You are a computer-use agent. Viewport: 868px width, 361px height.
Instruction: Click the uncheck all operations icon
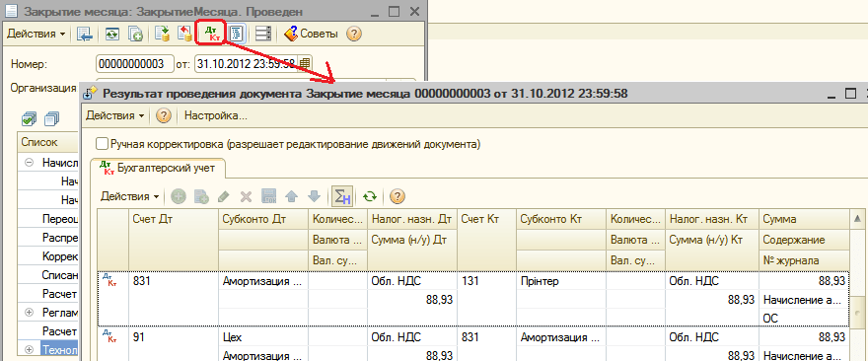pyautogui.click(x=52, y=118)
